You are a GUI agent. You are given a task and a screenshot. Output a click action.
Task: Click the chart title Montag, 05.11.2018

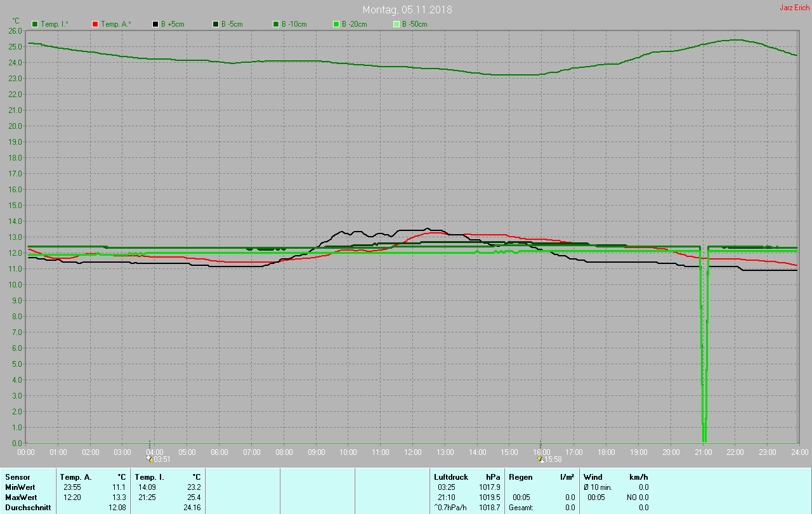pyautogui.click(x=407, y=10)
